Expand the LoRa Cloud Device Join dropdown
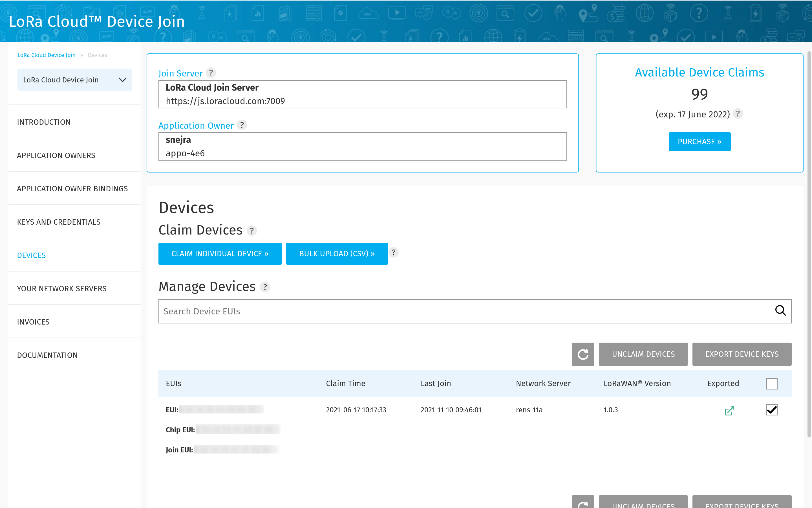 coord(74,80)
